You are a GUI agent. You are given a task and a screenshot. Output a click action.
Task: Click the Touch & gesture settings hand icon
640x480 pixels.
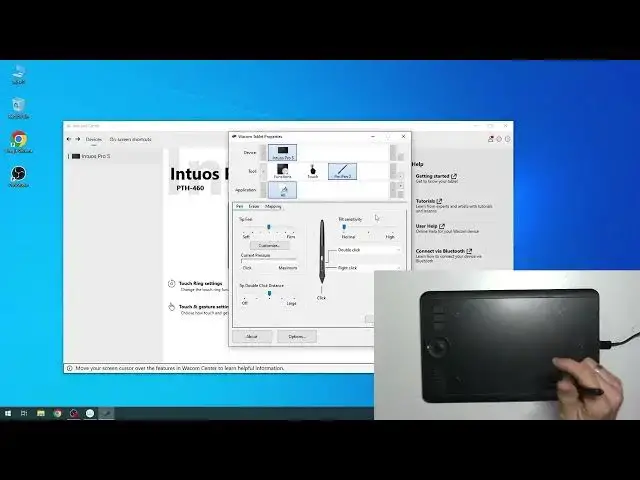pyautogui.click(x=172, y=307)
